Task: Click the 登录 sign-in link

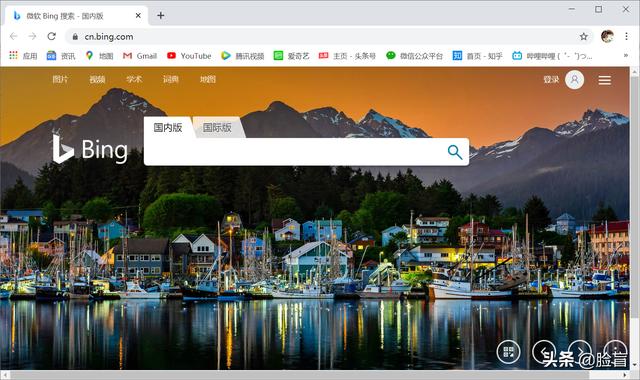Action: [551, 79]
